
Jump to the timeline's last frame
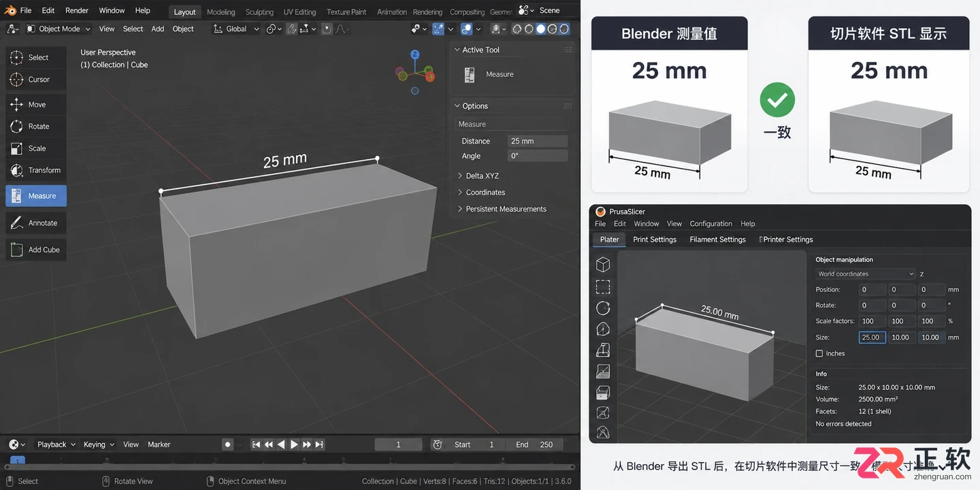(319, 444)
